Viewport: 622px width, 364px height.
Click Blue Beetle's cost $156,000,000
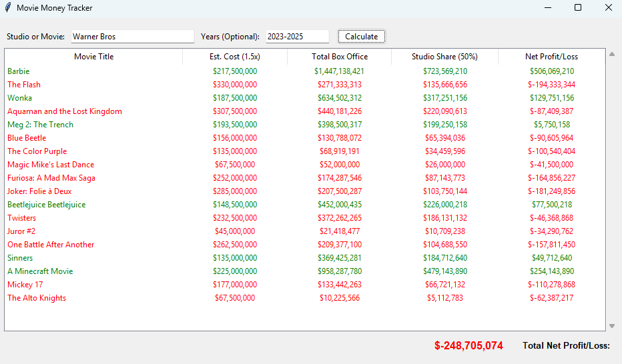point(235,138)
